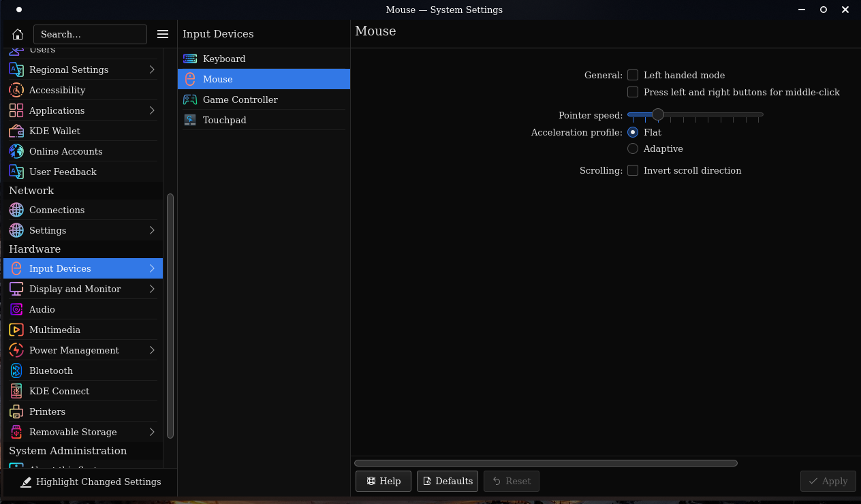The image size is (861, 504).
Task: Click the Printers icon in Hardware section
Action: click(x=16, y=411)
